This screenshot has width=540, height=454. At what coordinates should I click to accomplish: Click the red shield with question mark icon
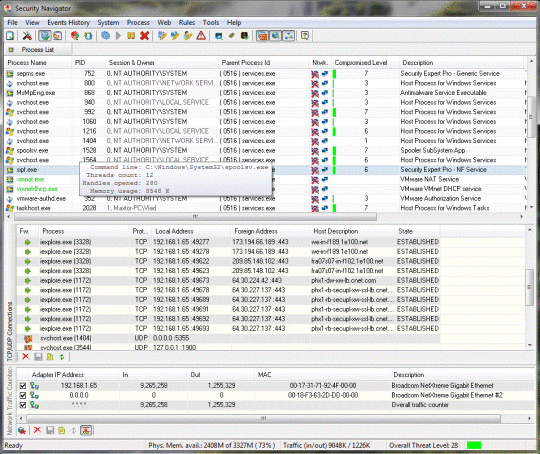(x=75, y=35)
